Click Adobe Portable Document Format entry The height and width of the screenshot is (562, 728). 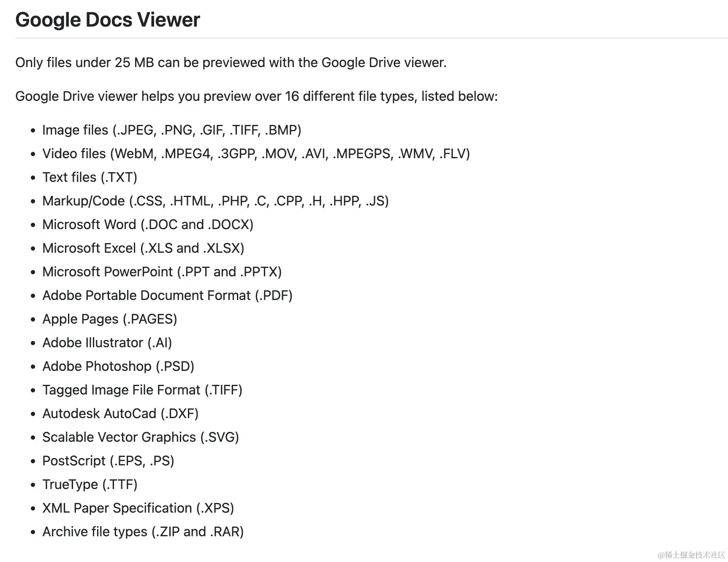pyautogui.click(x=168, y=295)
